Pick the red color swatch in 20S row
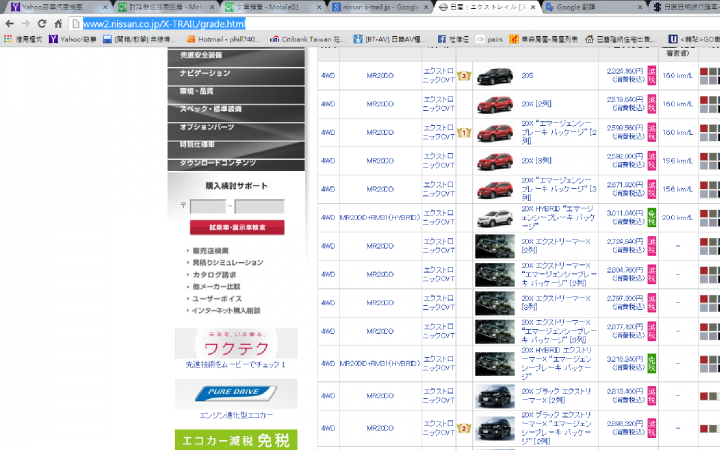The height and width of the screenshot is (450, 720). click(703, 71)
